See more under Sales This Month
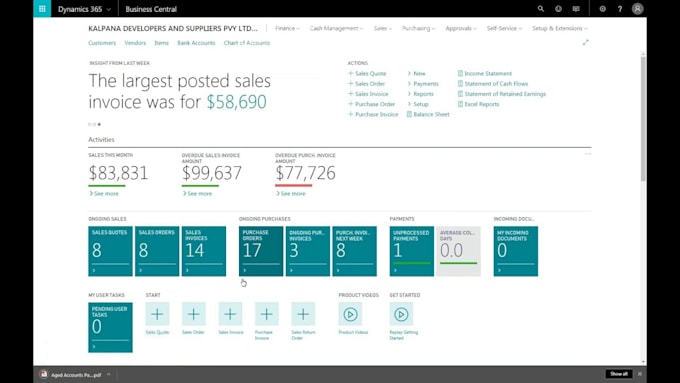The height and width of the screenshot is (383, 680). pos(104,193)
